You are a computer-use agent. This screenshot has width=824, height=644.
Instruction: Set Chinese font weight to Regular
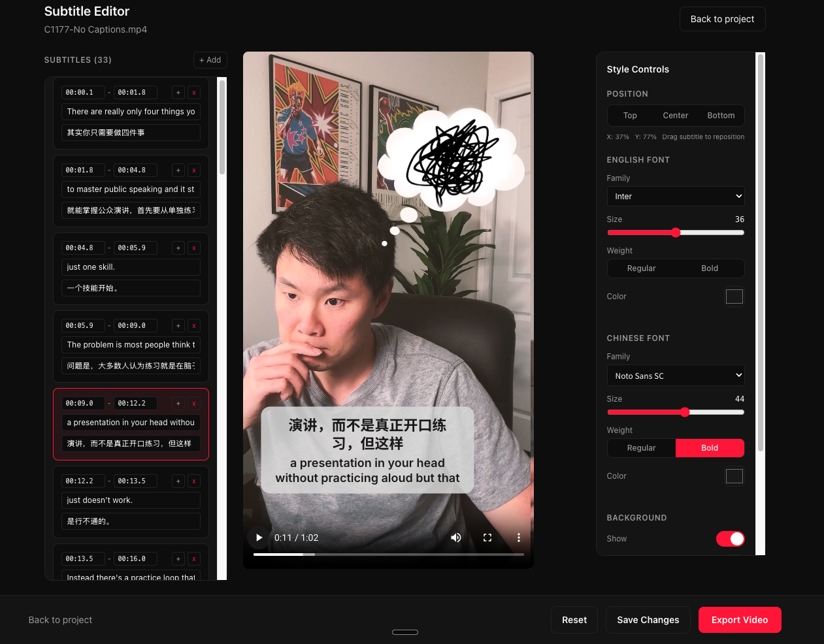tap(641, 448)
